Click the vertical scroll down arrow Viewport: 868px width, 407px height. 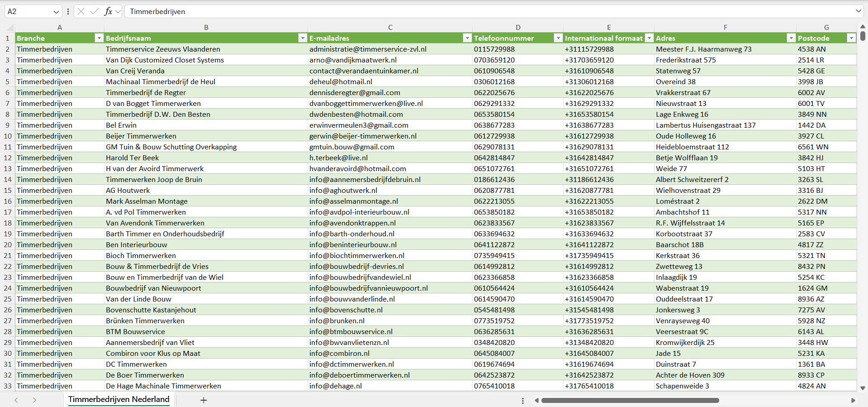pyautogui.click(x=863, y=388)
